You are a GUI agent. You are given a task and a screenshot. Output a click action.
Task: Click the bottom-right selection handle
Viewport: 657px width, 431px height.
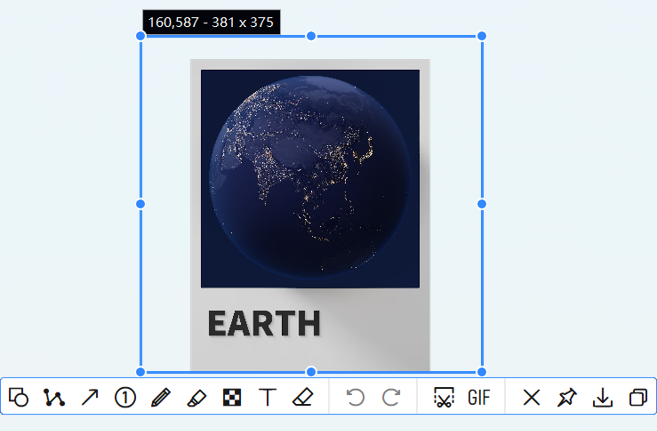[482, 372]
